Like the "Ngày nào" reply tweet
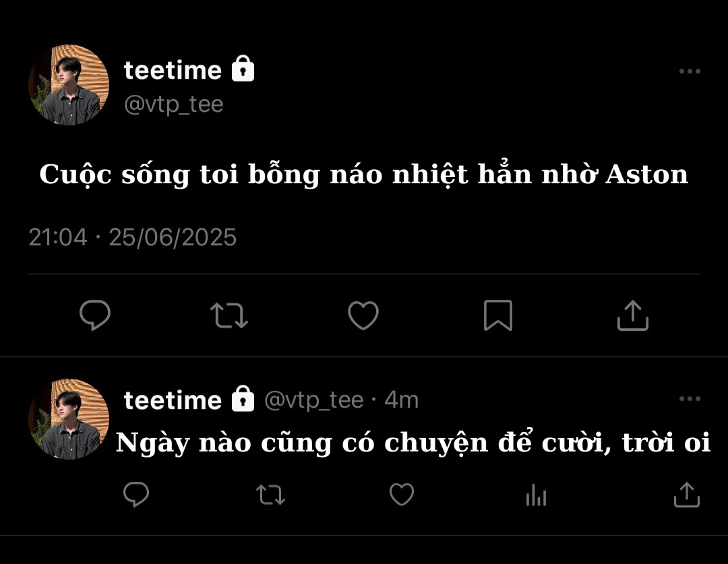Viewport: 728px width, 564px height. pyautogui.click(x=402, y=495)
